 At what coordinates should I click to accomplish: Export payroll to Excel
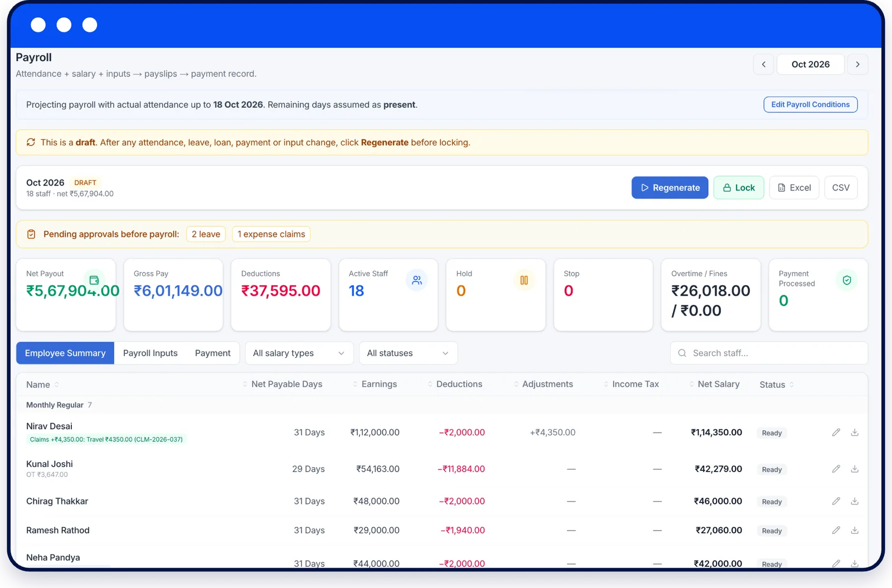794,188
